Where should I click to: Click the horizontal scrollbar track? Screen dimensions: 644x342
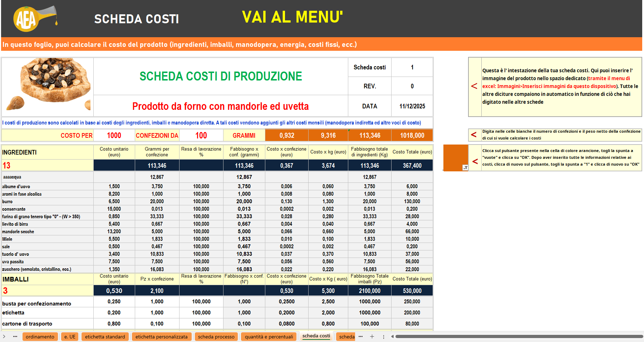pos(519,336)
